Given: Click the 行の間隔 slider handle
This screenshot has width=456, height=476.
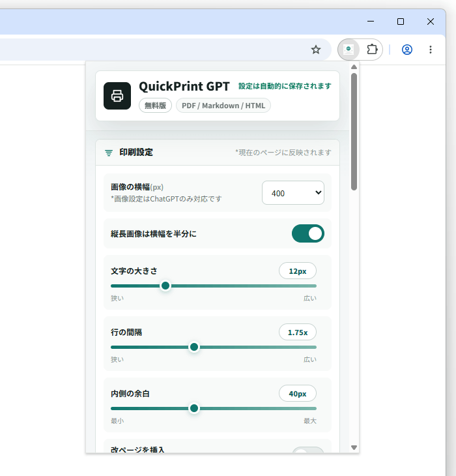Looking at the screenshot, I should tap(194, 347).
